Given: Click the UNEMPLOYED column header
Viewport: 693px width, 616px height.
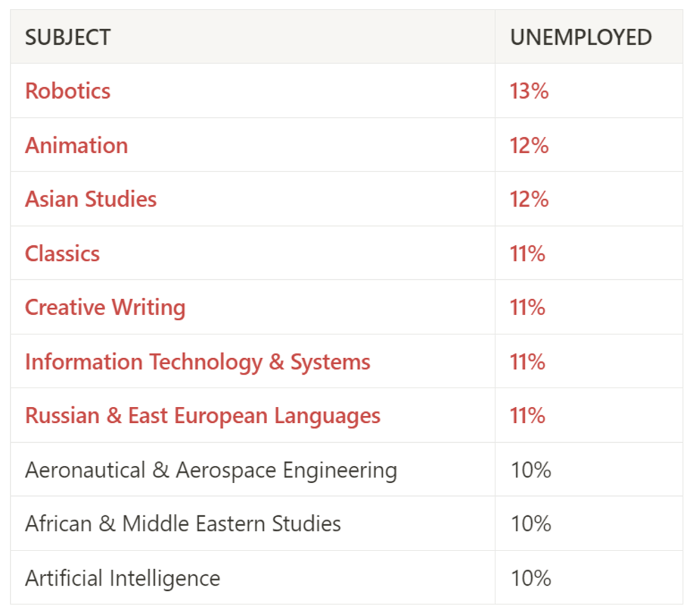Looking at the screenshot, I should click(x=581, y=37).
